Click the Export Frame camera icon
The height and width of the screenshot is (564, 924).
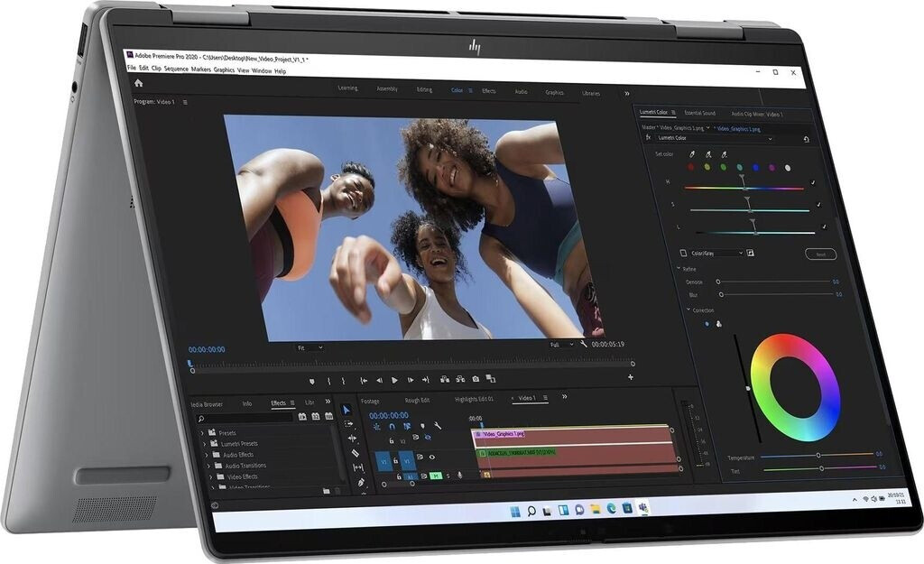[475, 379]
